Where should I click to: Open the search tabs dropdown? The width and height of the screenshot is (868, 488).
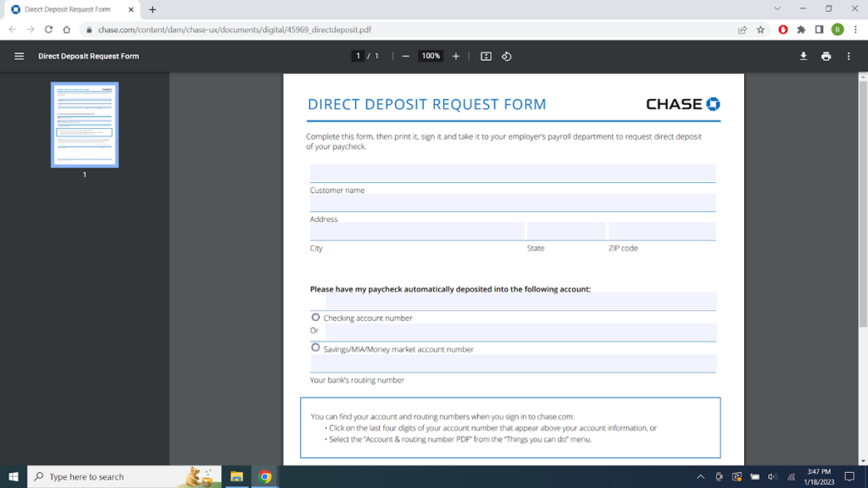click(x=776, y=8)
